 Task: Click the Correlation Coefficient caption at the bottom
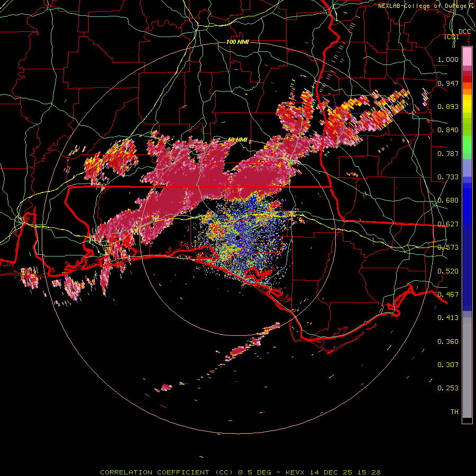(240, 472)
